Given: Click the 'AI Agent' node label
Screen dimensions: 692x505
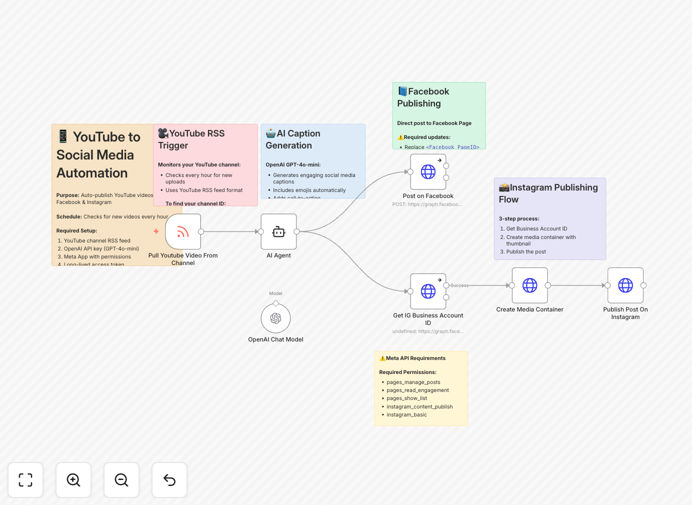Looking at the screenshot, I should tap(278, 256).
